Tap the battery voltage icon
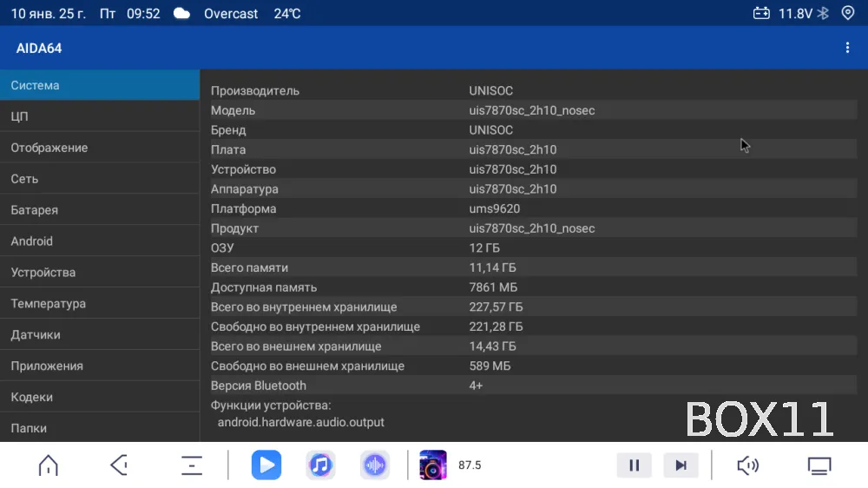The width and height of the screenshot is (868, 488). point(761,13)
